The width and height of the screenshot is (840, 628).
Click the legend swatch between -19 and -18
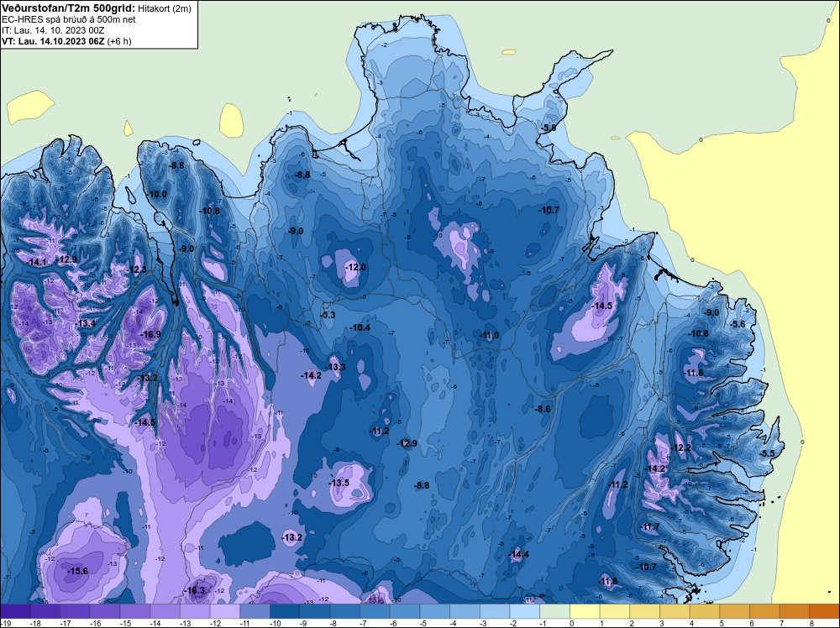pyautogui.click(x=15, y=610)
